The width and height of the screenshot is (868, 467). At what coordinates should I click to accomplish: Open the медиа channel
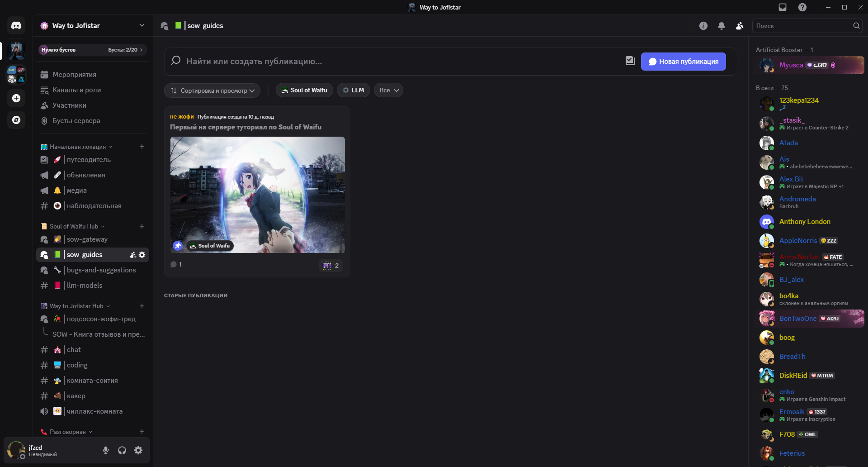[x=93, y=191]
